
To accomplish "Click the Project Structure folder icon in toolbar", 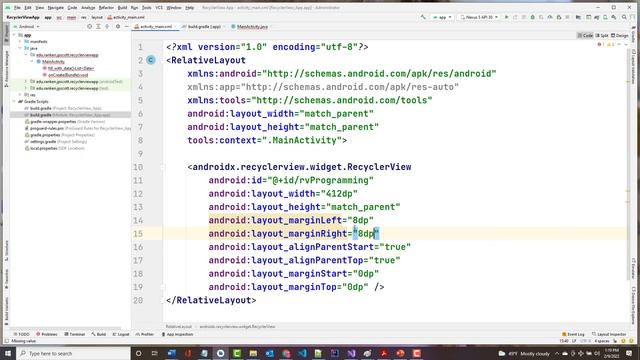I will [578, 17].
